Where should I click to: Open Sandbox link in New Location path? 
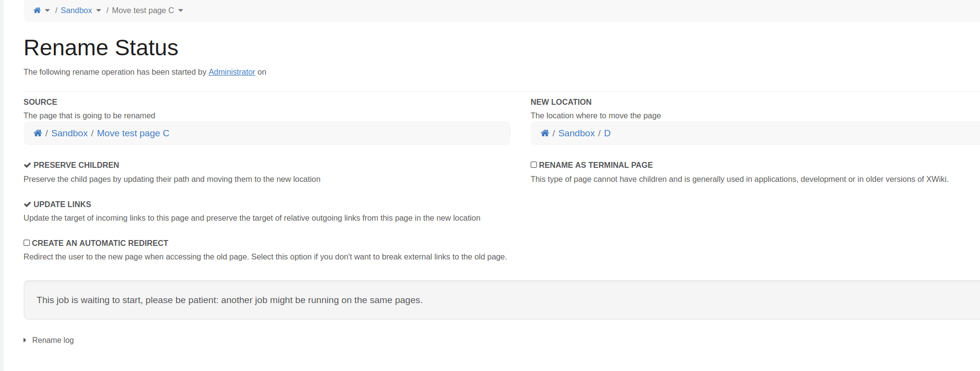pyautogui.click(x=576, y=133)
